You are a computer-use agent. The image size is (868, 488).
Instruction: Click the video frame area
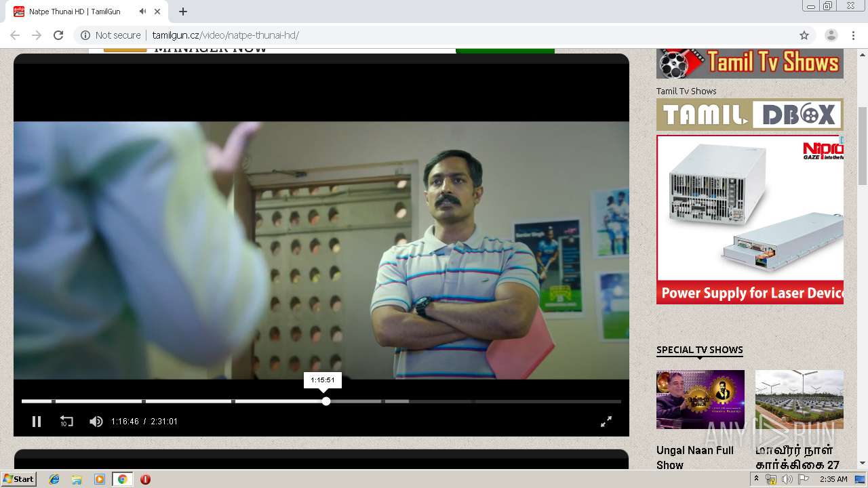coord(321,250)
